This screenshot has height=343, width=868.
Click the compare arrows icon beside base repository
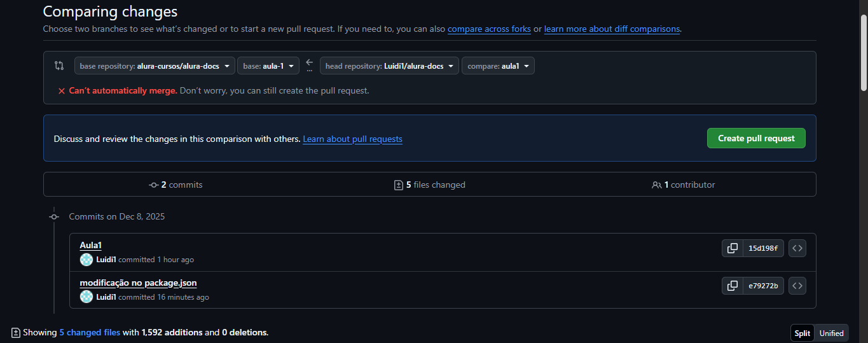(x=59, y=66)
